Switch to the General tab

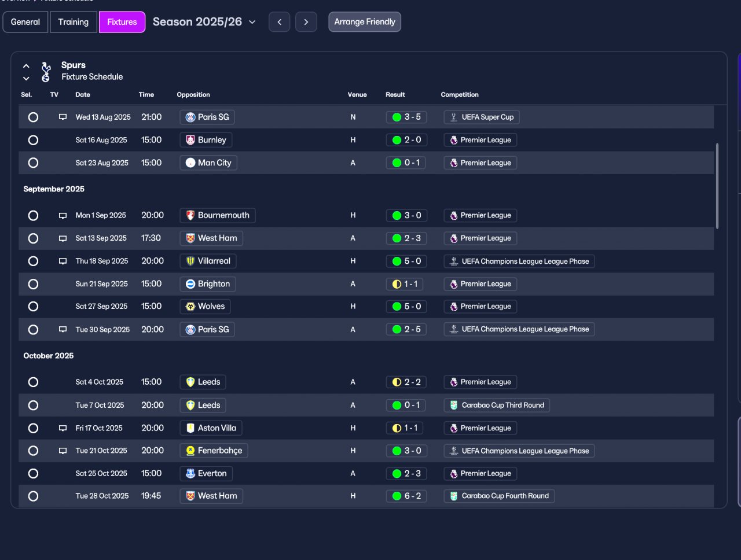[x=25, y=22]
